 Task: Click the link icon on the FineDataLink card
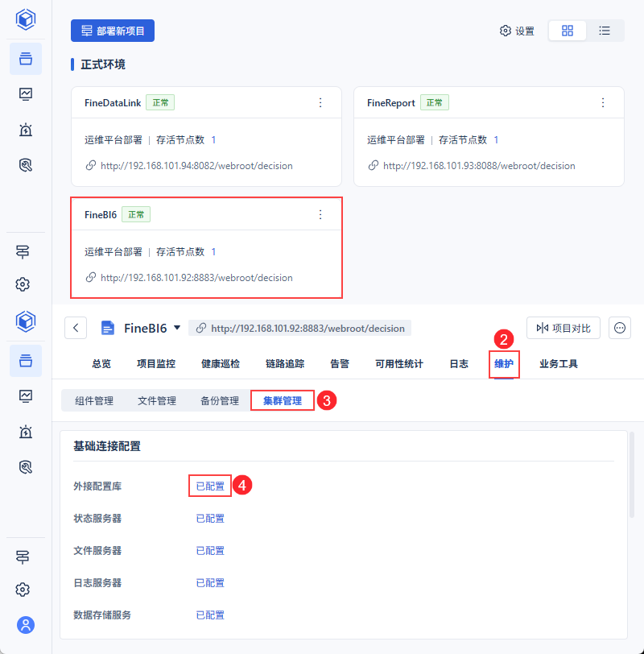point(90,166)
